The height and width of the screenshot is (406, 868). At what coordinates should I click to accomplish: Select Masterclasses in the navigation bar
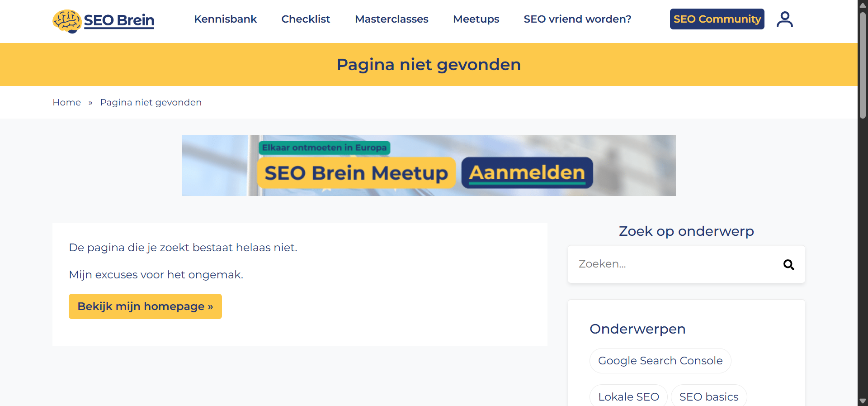click(392, 19)
